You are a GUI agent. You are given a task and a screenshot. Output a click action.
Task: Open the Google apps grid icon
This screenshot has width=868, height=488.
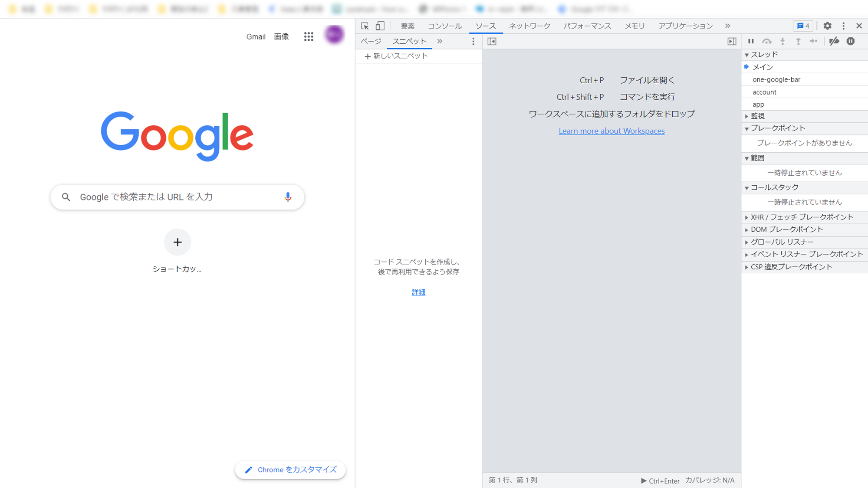coord(309,37)
